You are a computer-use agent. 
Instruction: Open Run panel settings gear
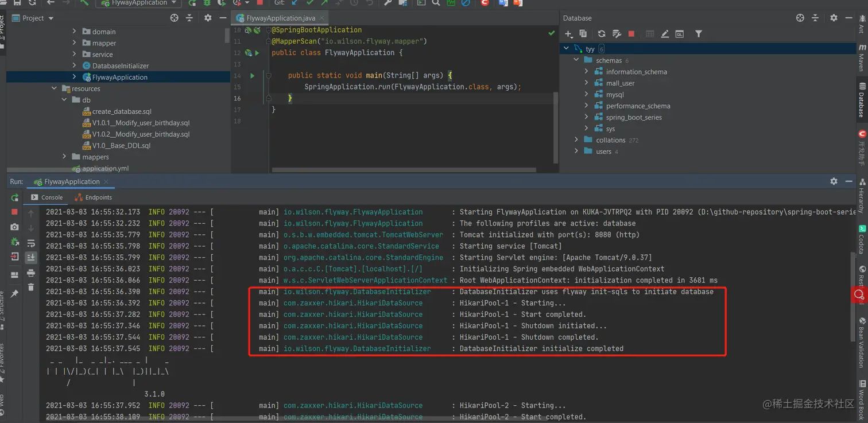(x=834, y=181)
